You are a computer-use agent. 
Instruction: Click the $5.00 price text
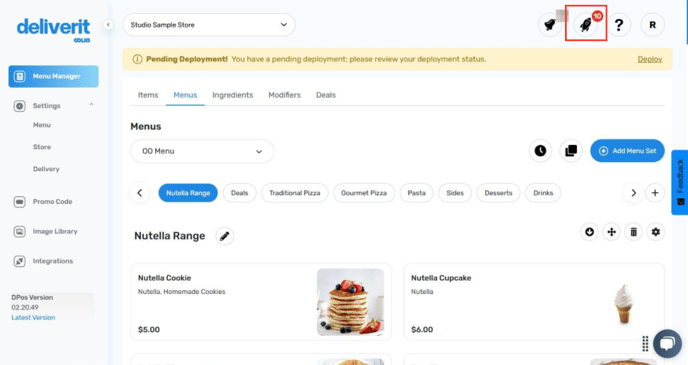[149, 329]
